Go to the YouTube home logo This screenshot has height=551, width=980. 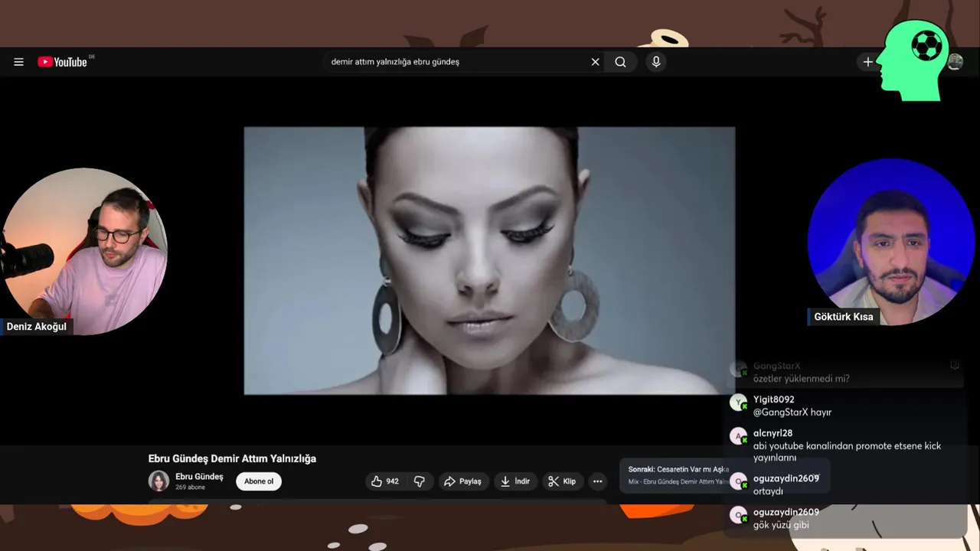[63, 62]
